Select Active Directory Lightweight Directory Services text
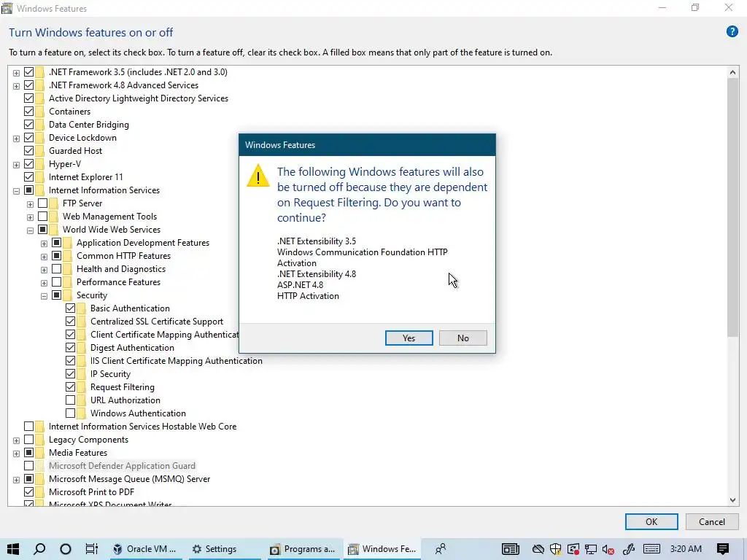The image size is (747, 560). point(138,98)
